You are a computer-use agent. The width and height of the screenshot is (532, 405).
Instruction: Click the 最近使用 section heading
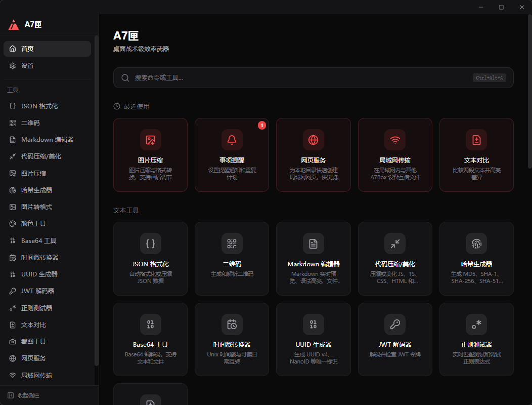(x=137, y=107)
